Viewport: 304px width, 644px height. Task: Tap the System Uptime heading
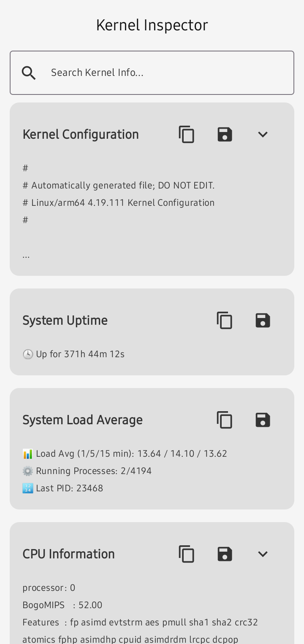click(65, 321)
